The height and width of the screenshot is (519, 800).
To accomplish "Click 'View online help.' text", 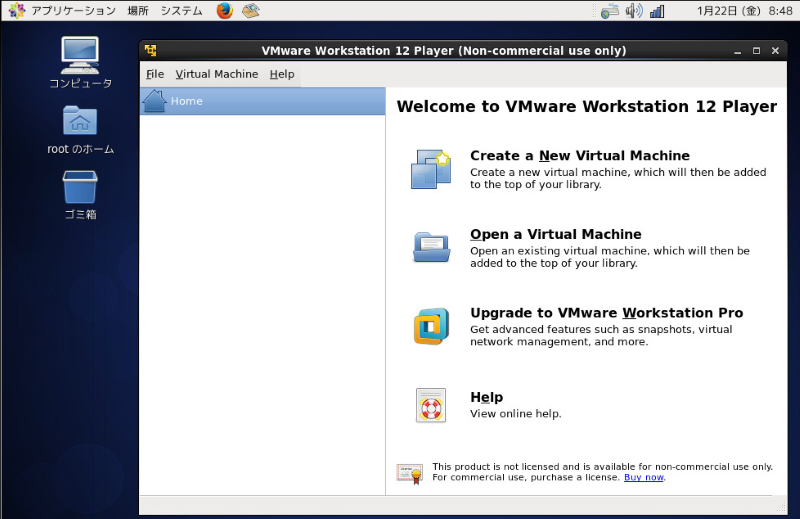I will tap(515, 414).
